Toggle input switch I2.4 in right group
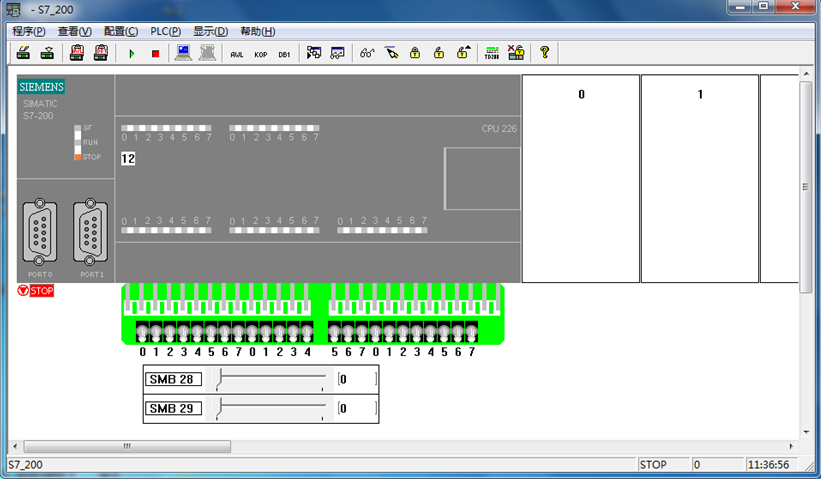The height and width of the screenshot is (481, 829). pos(430,333)
